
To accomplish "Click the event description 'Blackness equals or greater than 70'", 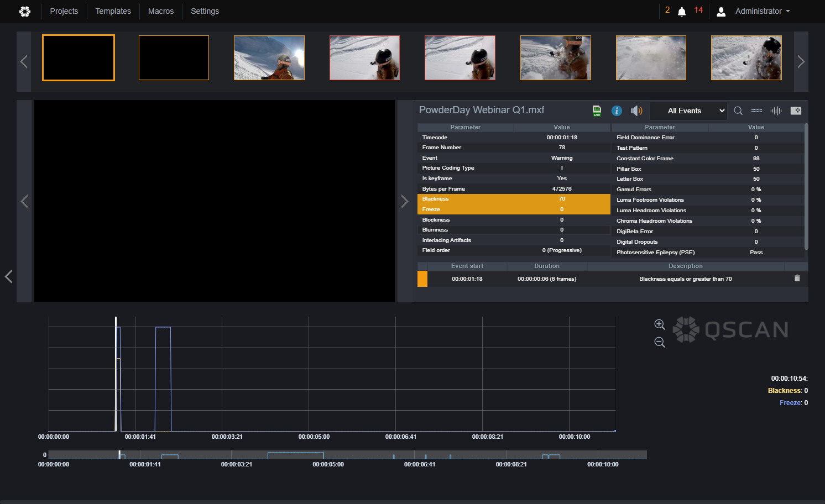I will point(686,279).
